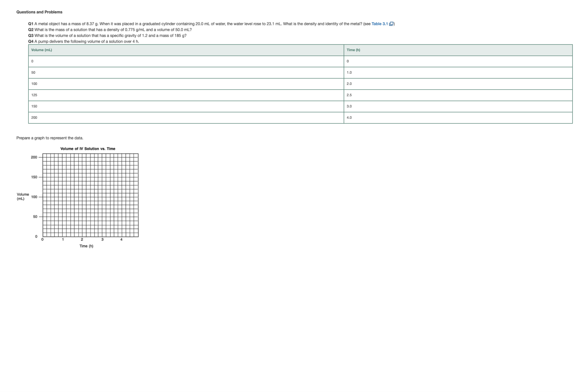The width and height of the screenshot is (588, 392).
Task: Click the 3 tick label on graph x-axis
Action: [102, 240]
